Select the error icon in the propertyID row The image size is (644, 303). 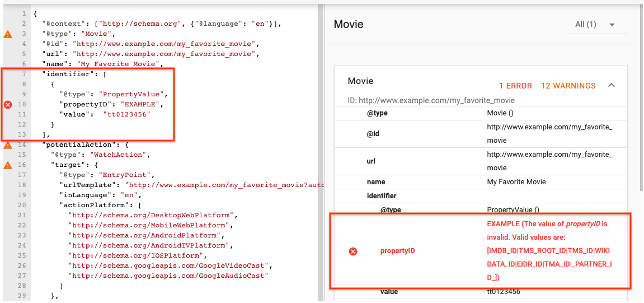(353, 251)
